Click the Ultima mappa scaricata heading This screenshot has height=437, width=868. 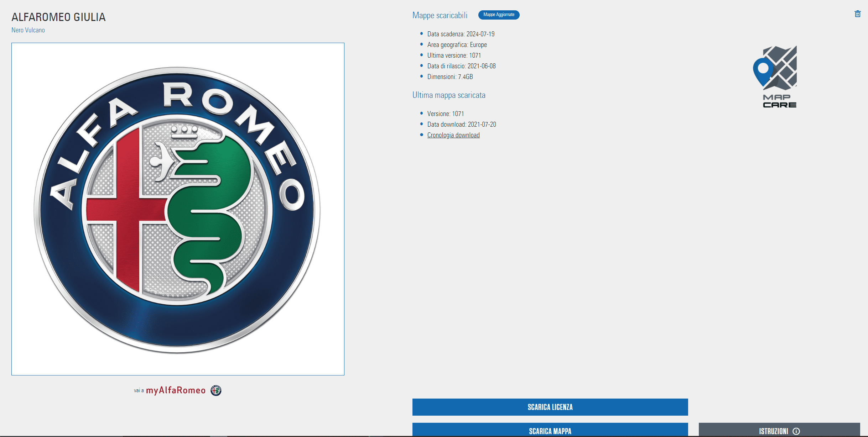click(x=448, y=95)
